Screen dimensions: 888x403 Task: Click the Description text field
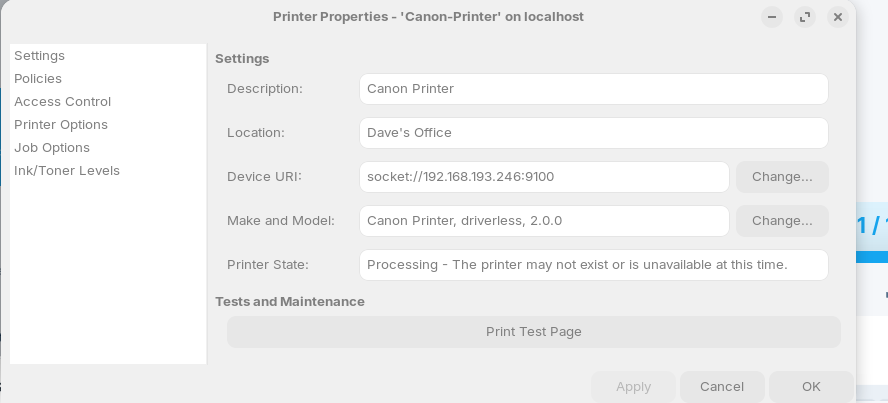(x=593, y=89)
